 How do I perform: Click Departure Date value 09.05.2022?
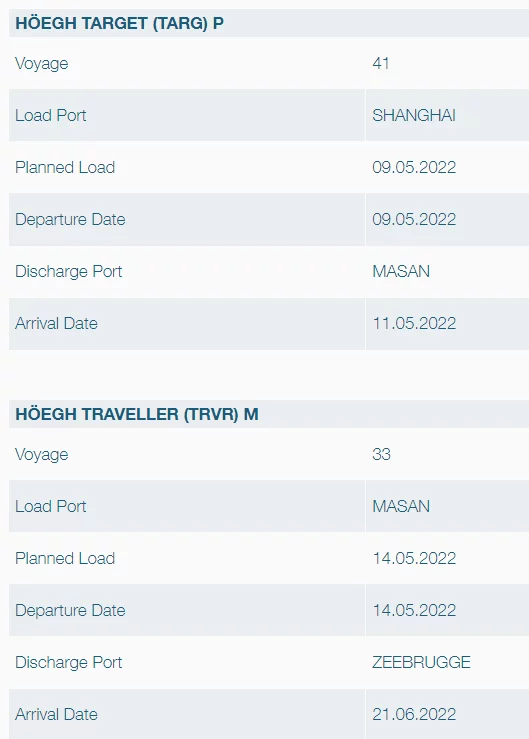point(414,219)
